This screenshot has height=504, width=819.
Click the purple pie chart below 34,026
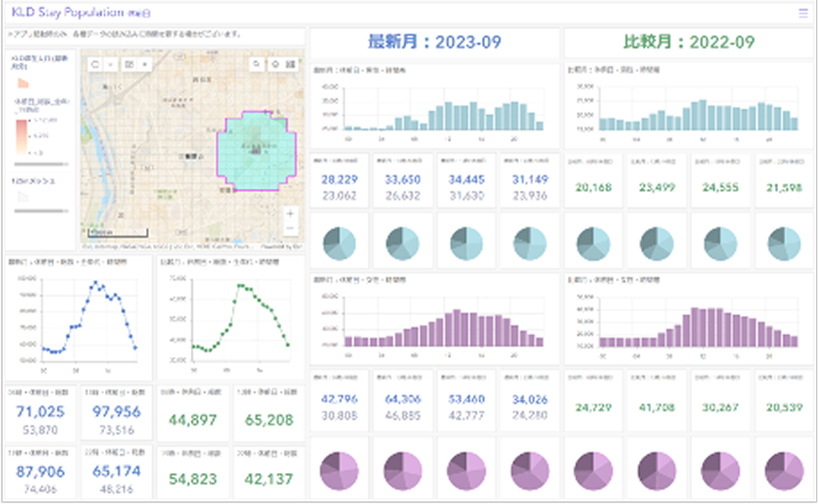click(x=530, y=471)
